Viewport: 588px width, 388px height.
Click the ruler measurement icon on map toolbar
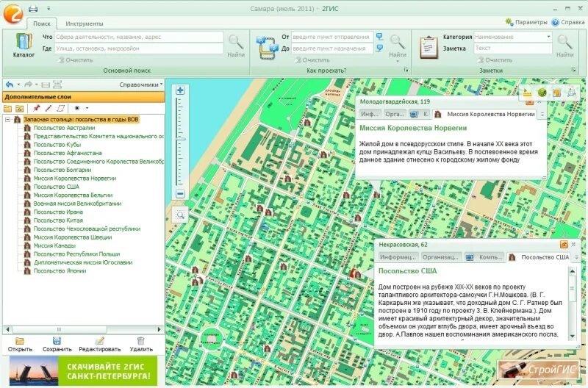coord(528,93)
